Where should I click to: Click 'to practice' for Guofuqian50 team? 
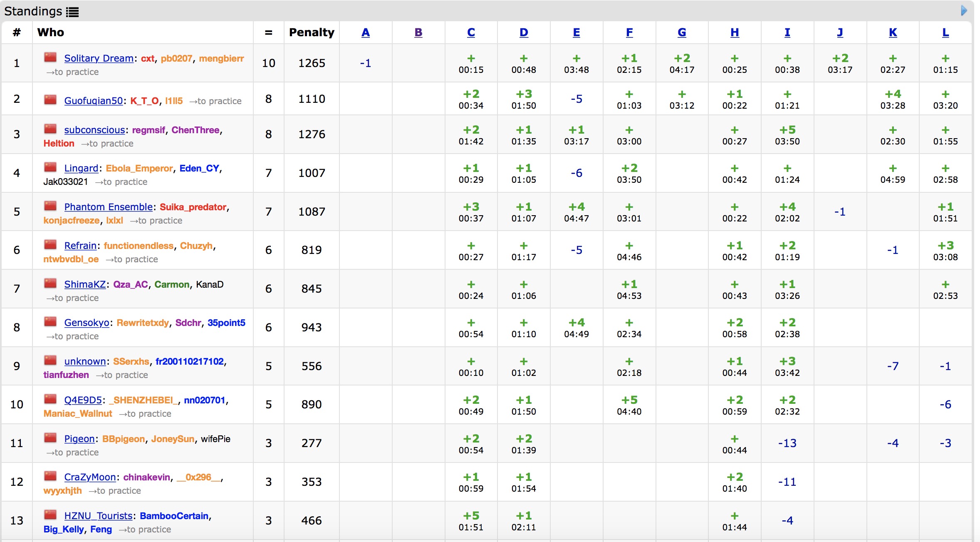(x=215, y=101)
